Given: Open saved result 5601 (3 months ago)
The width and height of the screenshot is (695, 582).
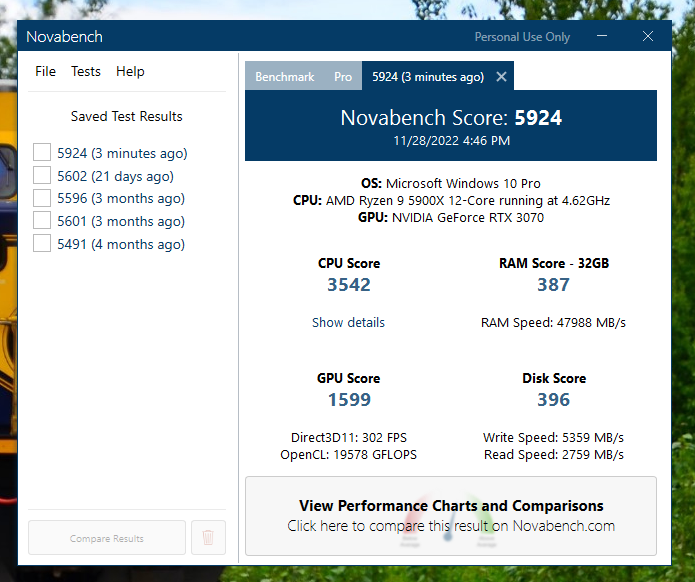Looking at the screenshot, I should [121, 221].
